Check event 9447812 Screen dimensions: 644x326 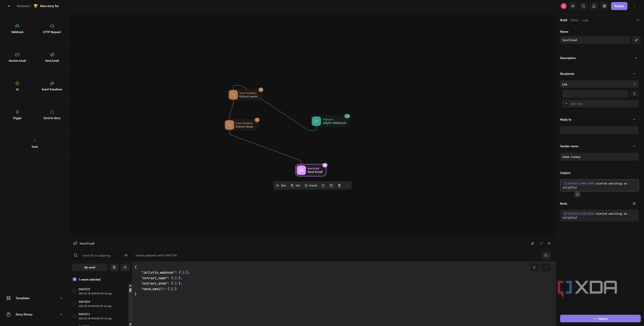74,316
